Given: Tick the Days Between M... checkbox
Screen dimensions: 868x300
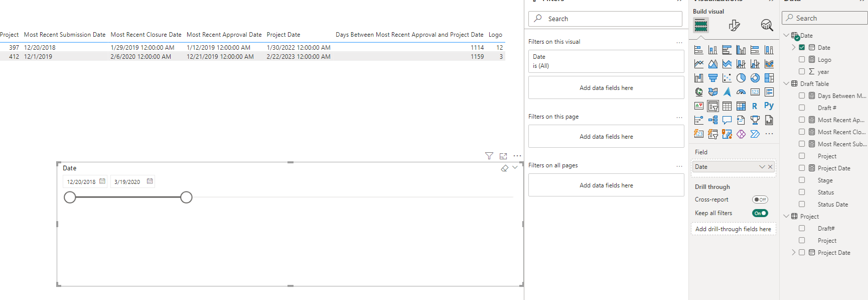Looking at the screenshot, I should click(x=802, y=95).
